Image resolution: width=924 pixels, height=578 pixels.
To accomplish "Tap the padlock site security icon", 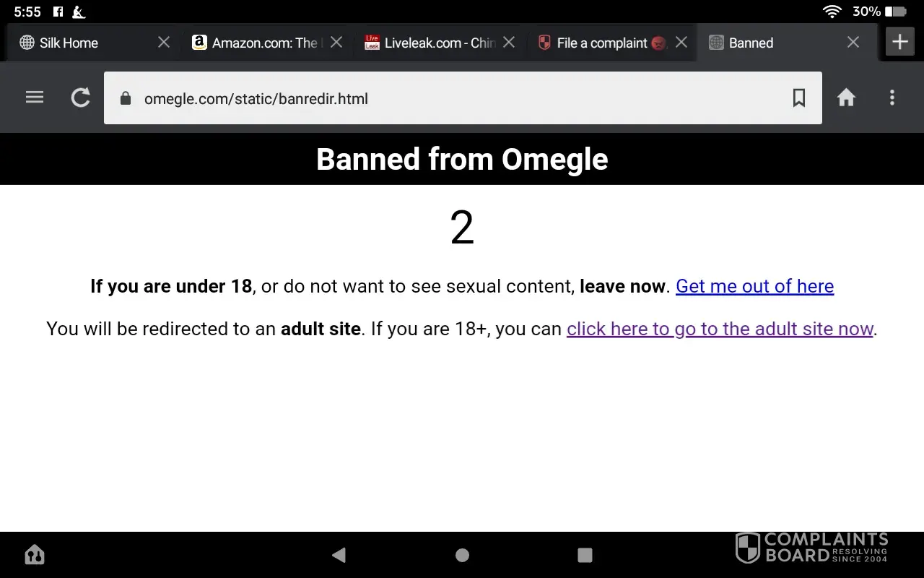I will tap(126, 98).
